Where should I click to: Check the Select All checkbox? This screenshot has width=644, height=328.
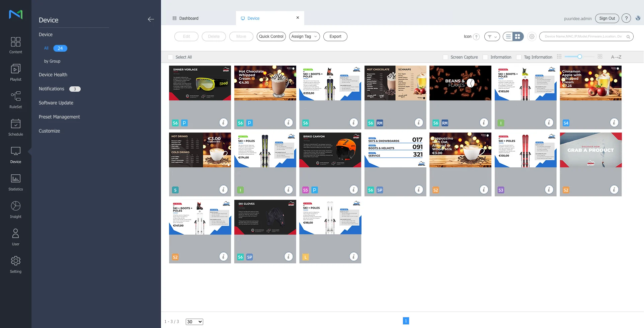(170, 57)
